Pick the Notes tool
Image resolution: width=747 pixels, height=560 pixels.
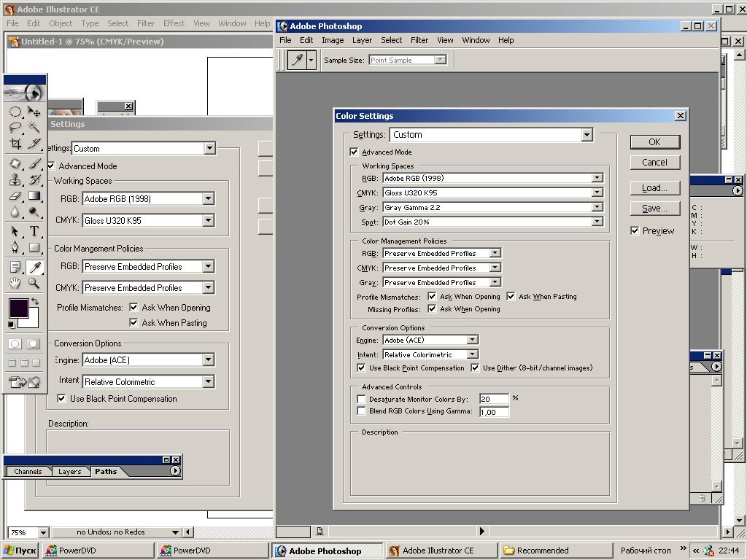15,267
